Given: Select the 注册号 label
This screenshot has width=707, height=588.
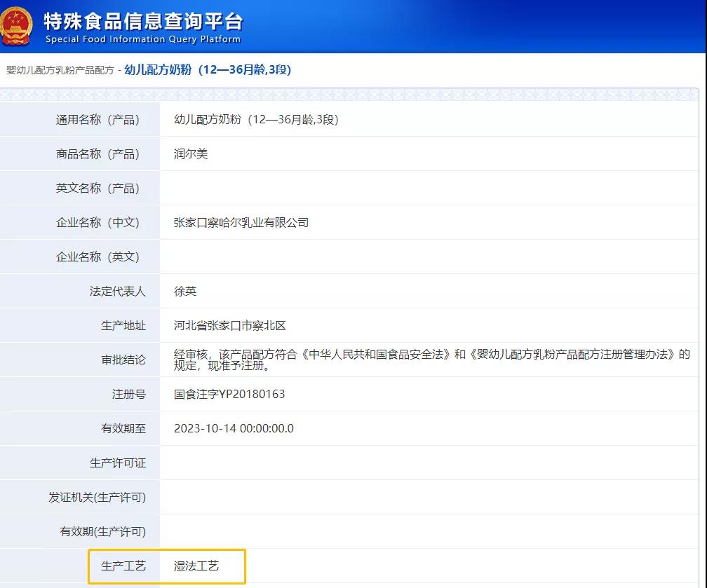Looking at the screenshot, I should click(129, 394).
